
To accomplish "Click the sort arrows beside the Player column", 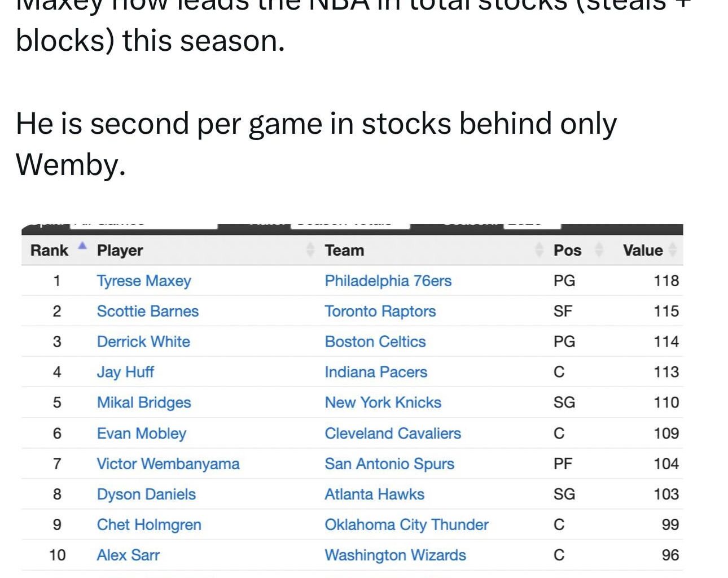I will 310,249.
